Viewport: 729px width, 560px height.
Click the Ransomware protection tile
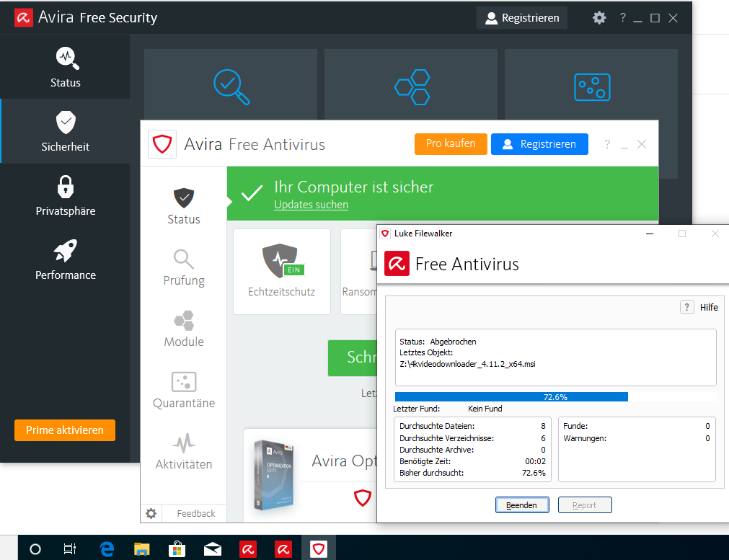tap(359, 272)
